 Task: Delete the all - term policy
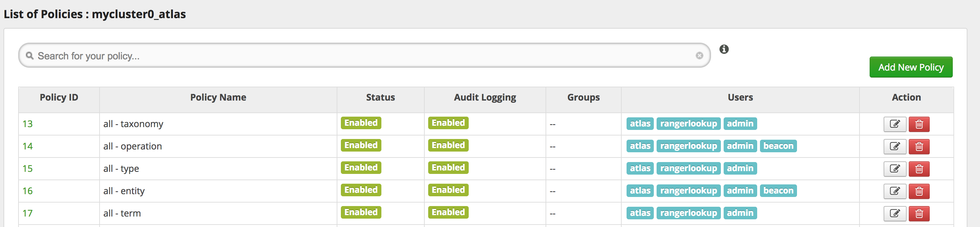(919, 213)
